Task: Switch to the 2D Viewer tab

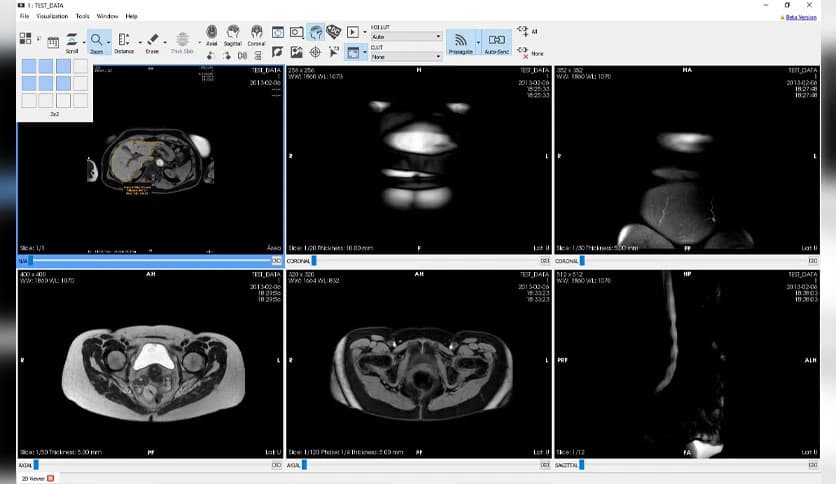Action: click(33, 479)
